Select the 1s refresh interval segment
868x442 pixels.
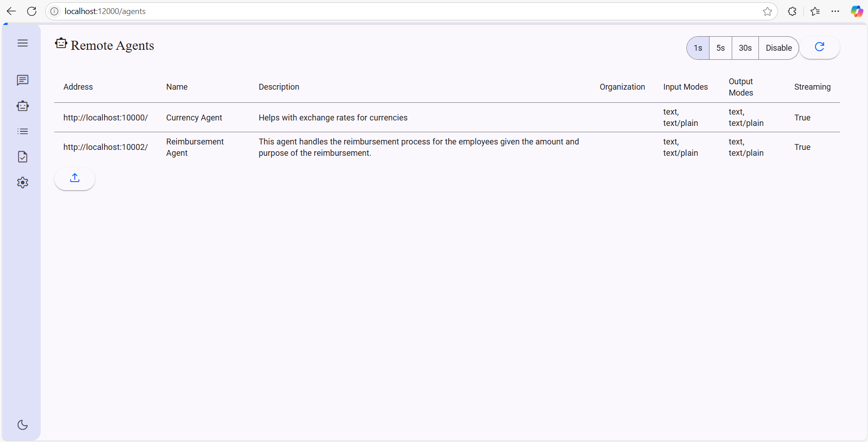tap(698, 48)
